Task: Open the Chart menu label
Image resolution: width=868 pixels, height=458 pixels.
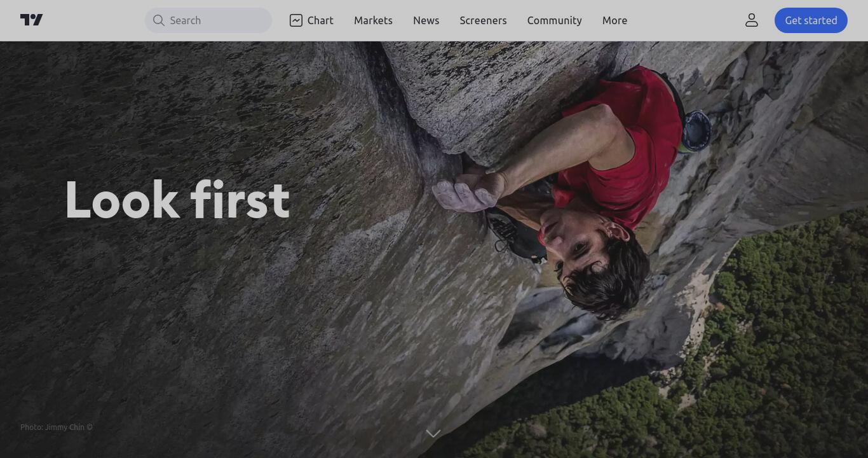Action: (320, 20)
